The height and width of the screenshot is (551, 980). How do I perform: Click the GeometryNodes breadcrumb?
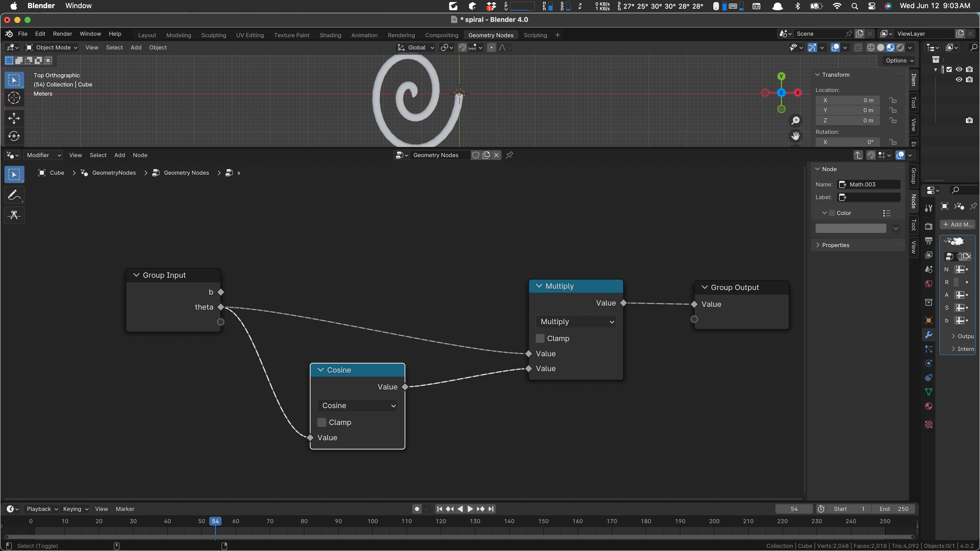[x=114, y=173]
